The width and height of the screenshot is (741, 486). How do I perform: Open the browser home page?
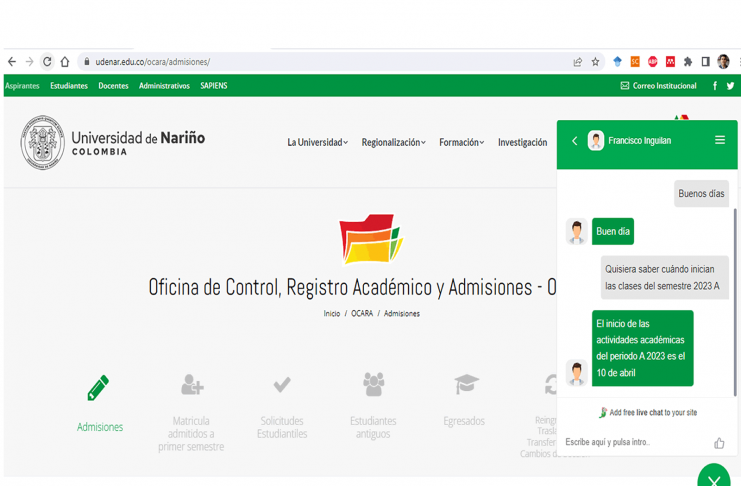[x=65, y=62]
